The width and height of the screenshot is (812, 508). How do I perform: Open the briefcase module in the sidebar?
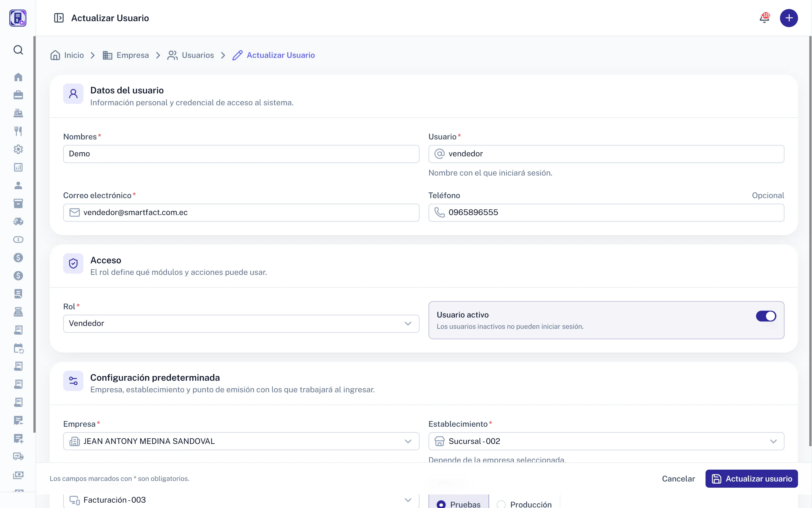pos(18,95)
